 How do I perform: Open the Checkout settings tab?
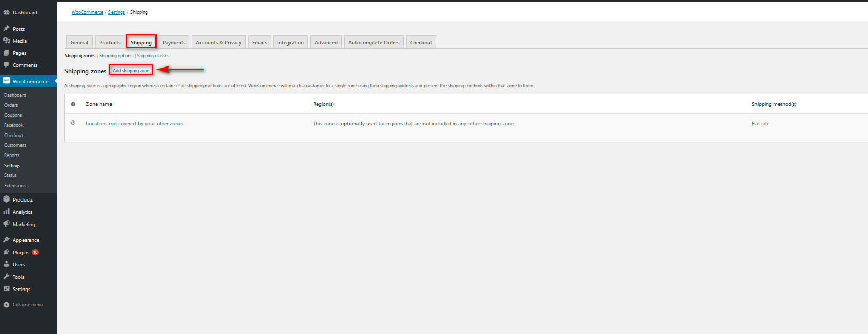click(x=421, y=42)
